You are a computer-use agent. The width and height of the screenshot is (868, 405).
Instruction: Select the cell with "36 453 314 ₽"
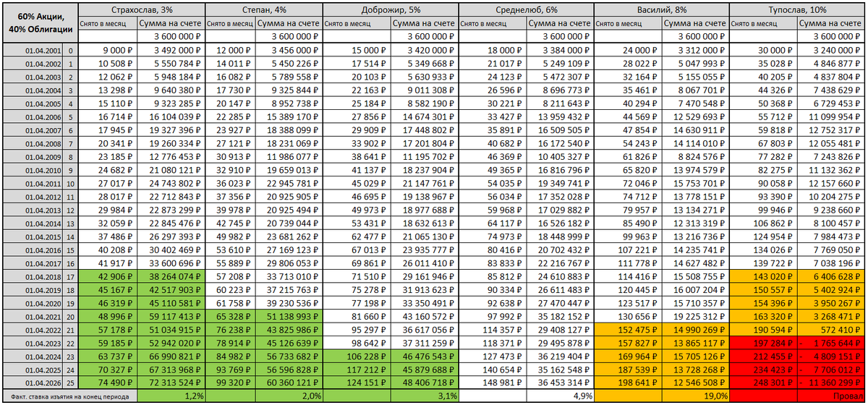561,381
